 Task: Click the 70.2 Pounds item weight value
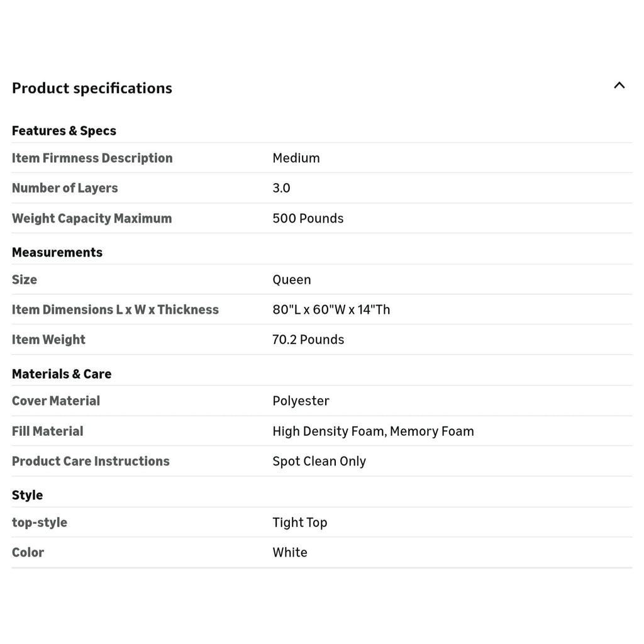pos(308,340)
